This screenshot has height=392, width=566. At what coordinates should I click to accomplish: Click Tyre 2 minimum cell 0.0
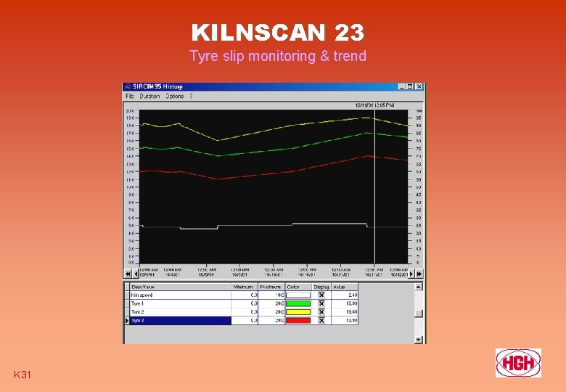click(x=245, y=312)
